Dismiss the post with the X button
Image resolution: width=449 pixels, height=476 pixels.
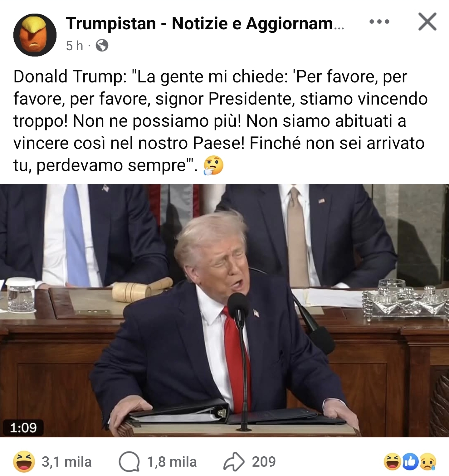point(427,22)
